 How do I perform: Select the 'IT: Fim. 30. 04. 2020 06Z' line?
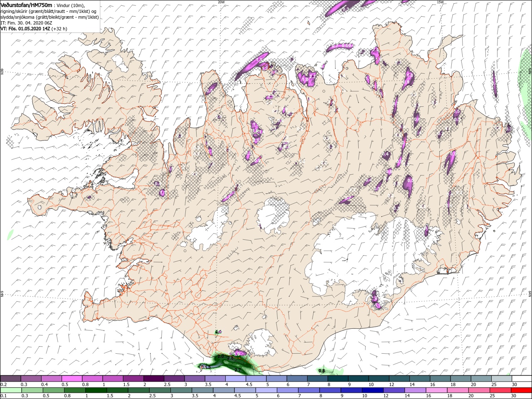(26, 23)
